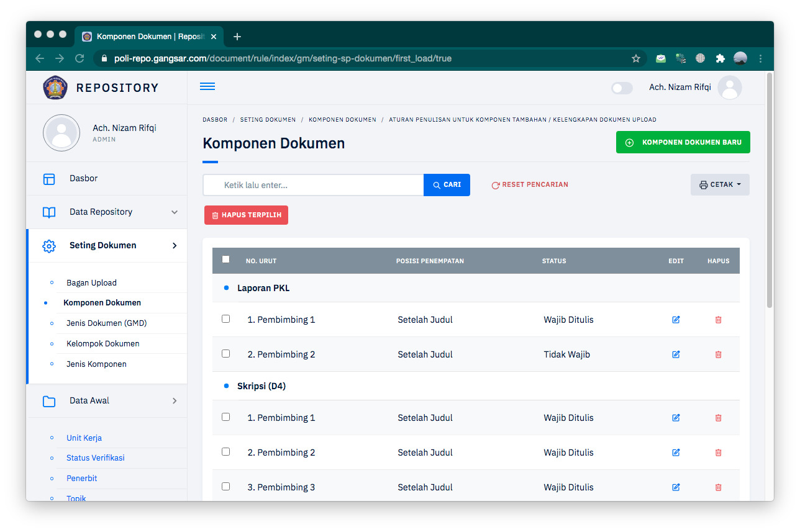Open Jenis Dokumen (GMD) in sidebar
Screen dimensions: 800x532
[106, 323]
